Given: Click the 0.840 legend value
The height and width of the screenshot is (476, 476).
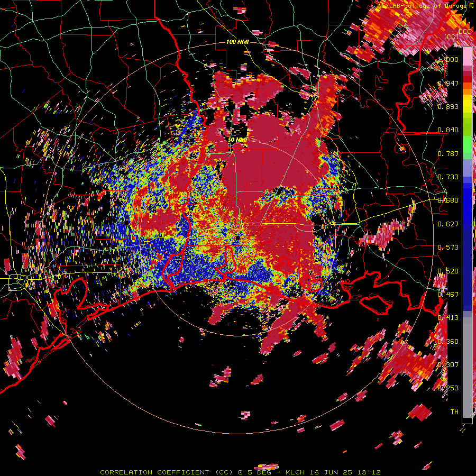Looking at the screenshot, I should click(x=448, y=130).
